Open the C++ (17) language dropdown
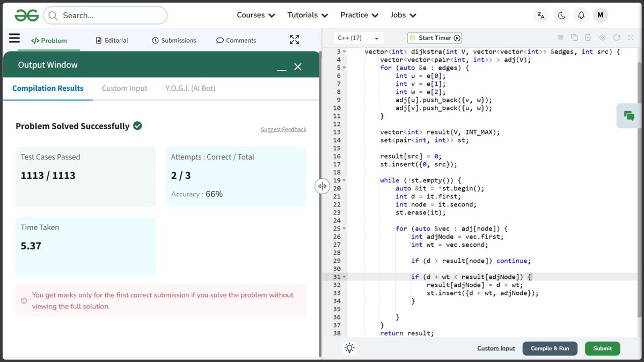The image size is (644, 362). 357,38
